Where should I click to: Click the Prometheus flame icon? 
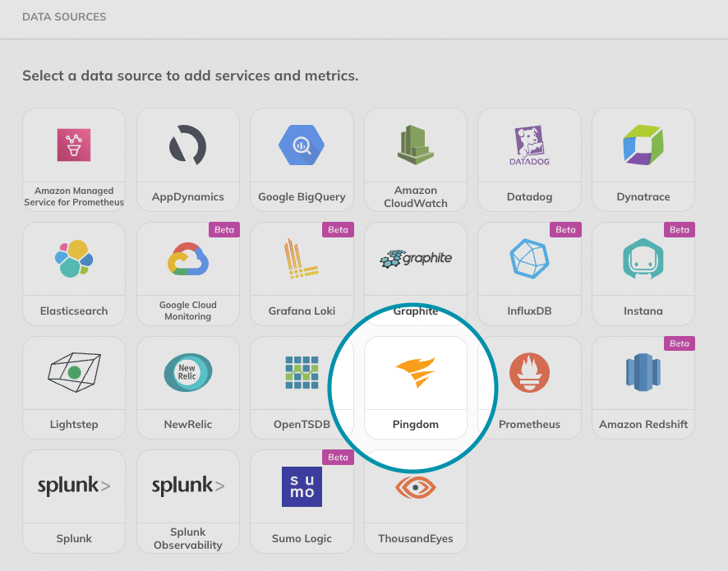coord(529,372)
